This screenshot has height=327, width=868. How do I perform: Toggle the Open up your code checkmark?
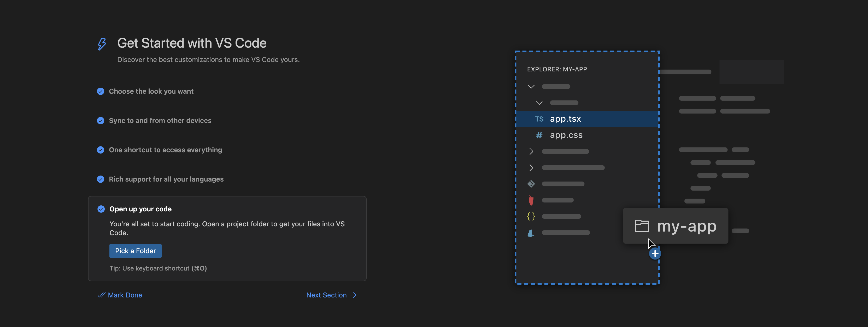point(101,209)
